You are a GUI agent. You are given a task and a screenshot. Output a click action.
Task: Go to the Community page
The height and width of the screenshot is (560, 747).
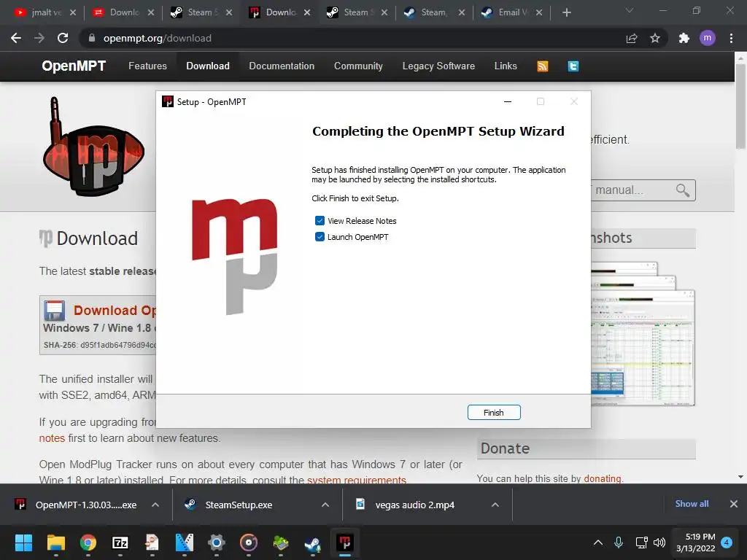[358, 66]
